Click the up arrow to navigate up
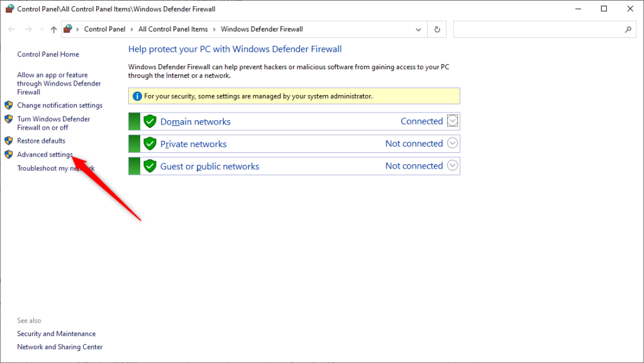 click(53, 29)
